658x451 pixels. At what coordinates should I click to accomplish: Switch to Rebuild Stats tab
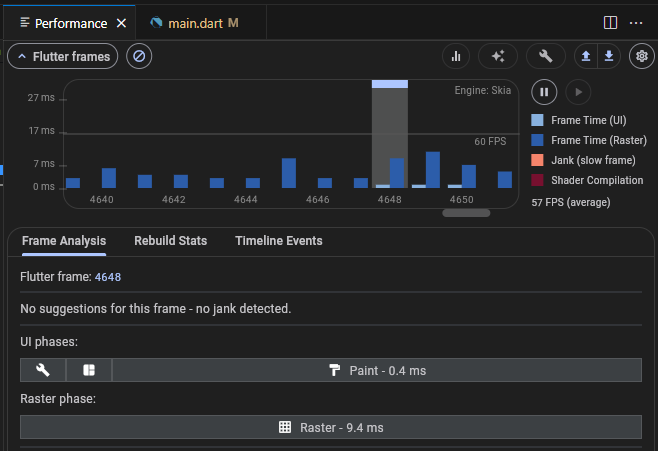coord(171,241)
